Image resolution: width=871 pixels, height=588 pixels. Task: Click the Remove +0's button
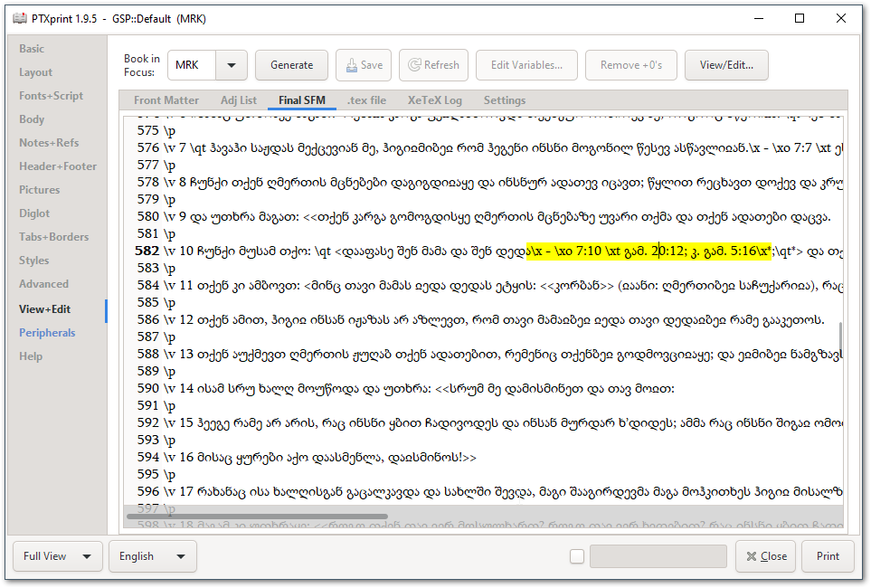pos(630,65)
